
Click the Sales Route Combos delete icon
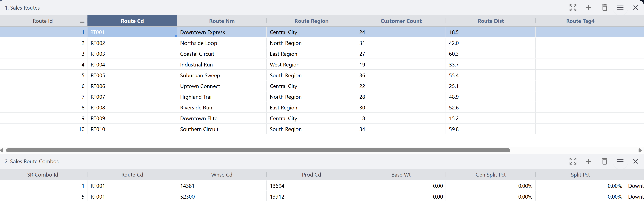coord(605,161)
